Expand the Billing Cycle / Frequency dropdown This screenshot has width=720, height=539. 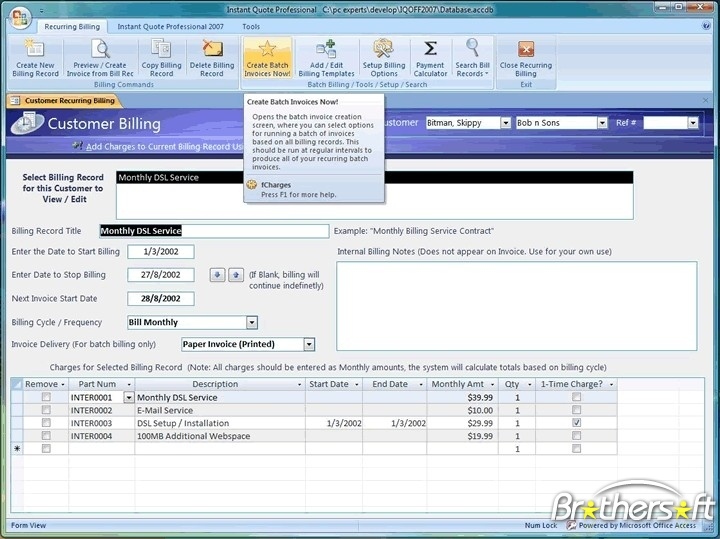252,322
